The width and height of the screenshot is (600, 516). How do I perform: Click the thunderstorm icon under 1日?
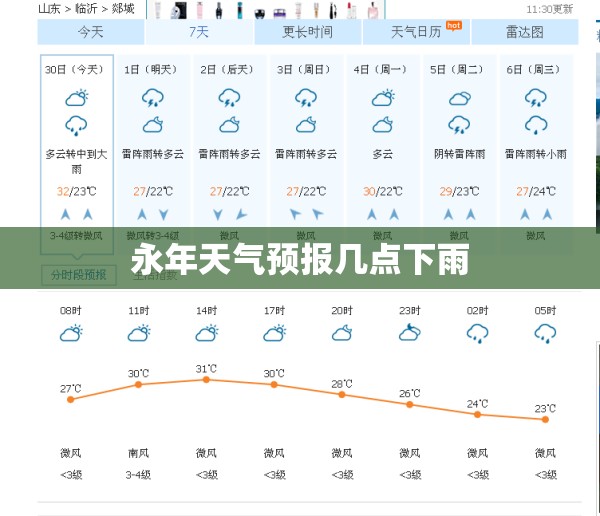pyautogui.click(x=153, y=98)
